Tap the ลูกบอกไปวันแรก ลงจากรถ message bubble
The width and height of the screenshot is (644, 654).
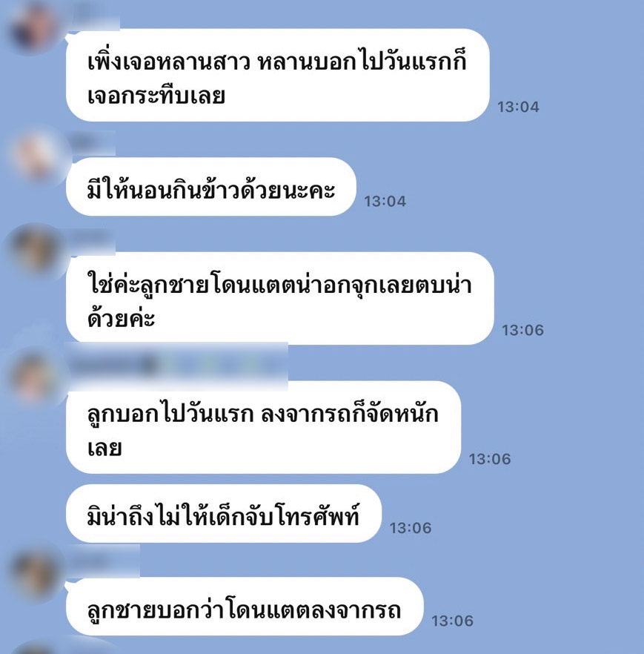coord(263,427)
